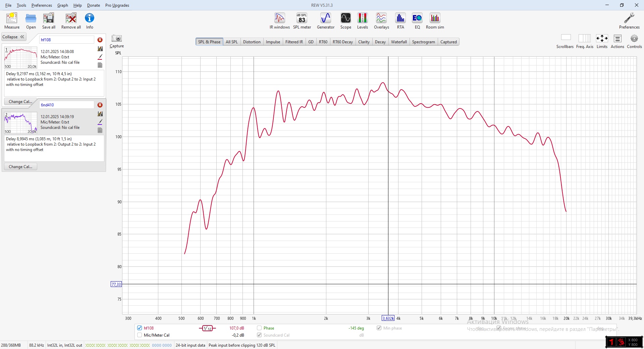Open the Donate menu
644x349 pixels.
pos(94,5)
